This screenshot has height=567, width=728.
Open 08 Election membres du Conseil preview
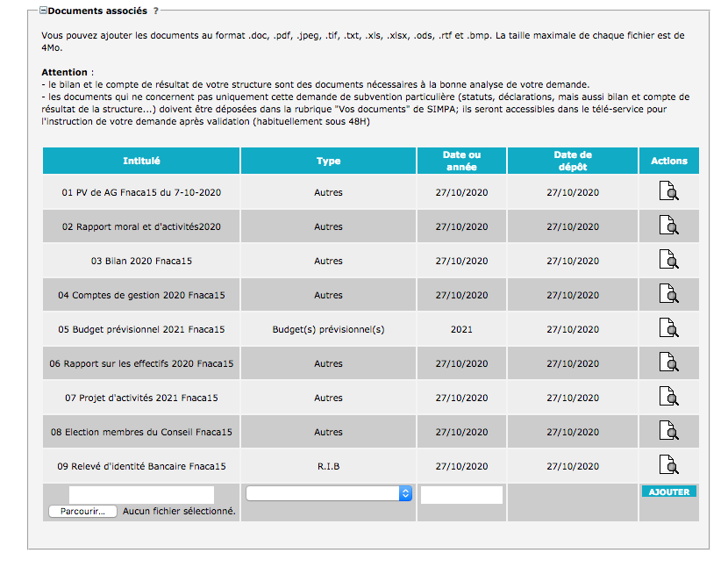click(x=668, y=432)
